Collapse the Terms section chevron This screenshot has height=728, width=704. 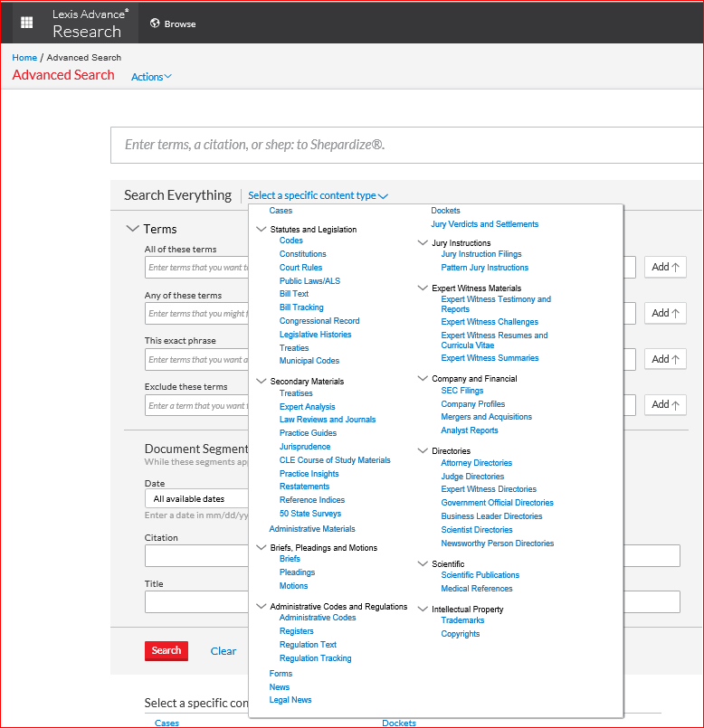pos(132,229)
